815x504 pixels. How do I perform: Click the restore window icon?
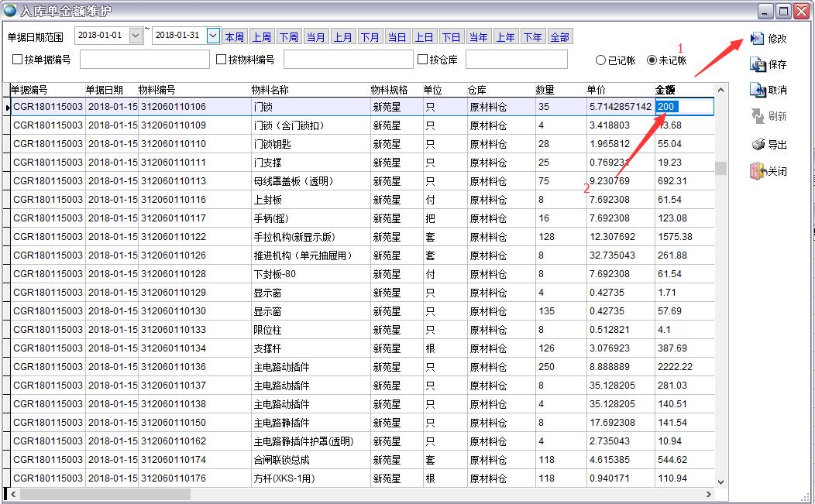[x=785, y=9]
